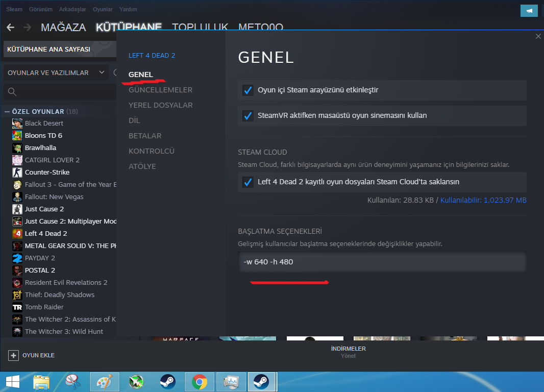
Task: Open OYUNLAR VE YAZILIMLAR dropdown
Action: point(56,73)
